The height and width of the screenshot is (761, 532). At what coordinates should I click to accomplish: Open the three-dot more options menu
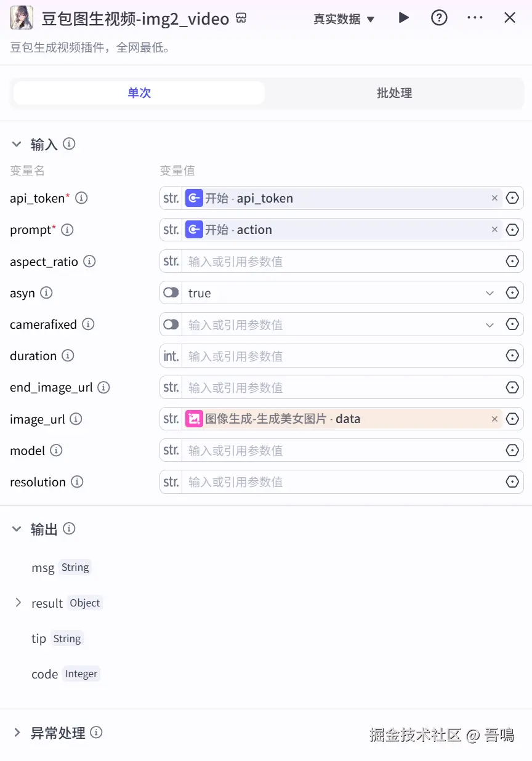[475, 18]
